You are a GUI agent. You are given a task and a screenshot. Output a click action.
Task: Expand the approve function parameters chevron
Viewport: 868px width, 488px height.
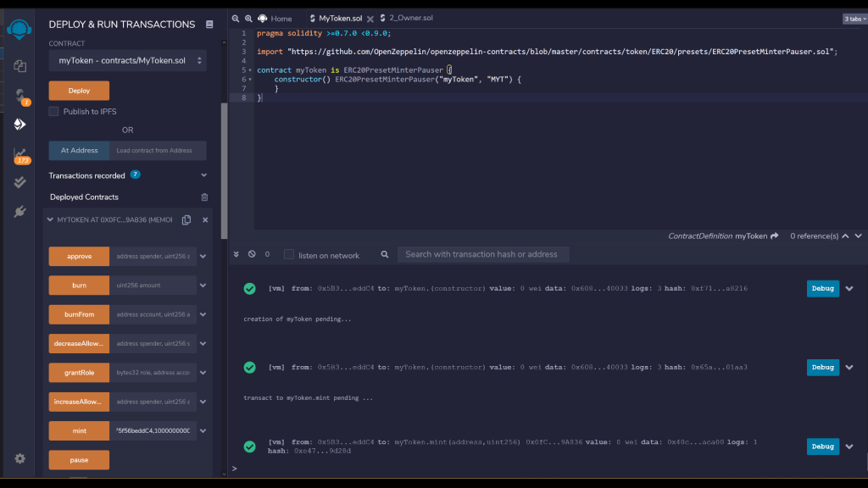pos(203,257)
